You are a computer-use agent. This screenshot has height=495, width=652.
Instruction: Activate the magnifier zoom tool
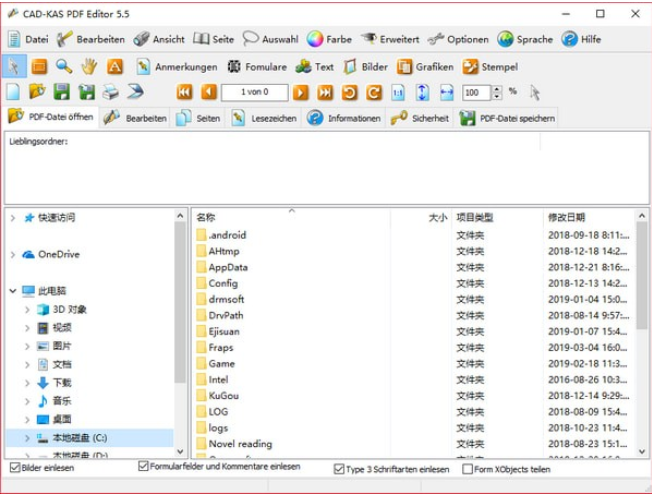[x=64, y=67]
